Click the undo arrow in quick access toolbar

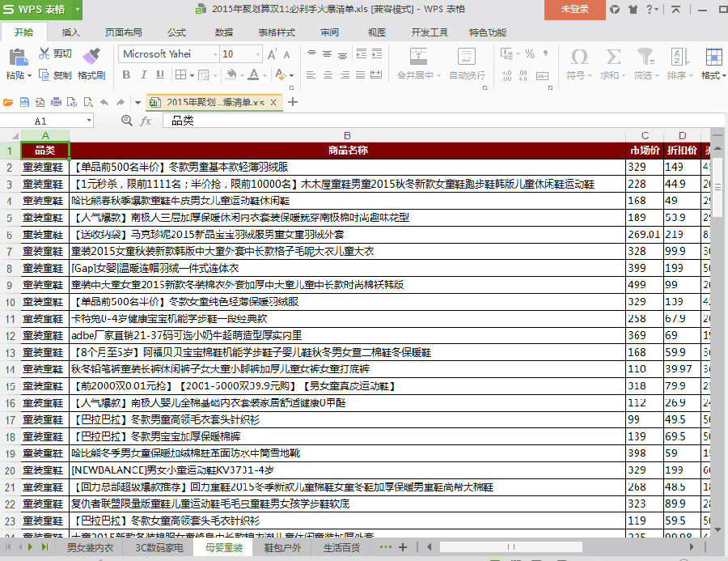[x=105, y=102]
